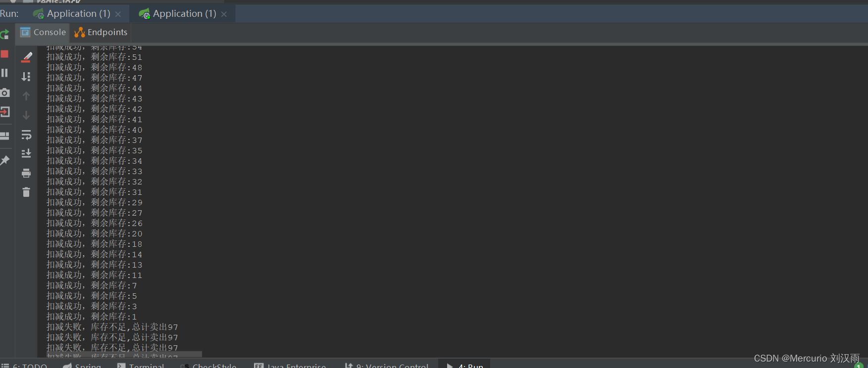Click the pencil icon above the console
The height and width of the screenshot is (368, 868).
27,57
